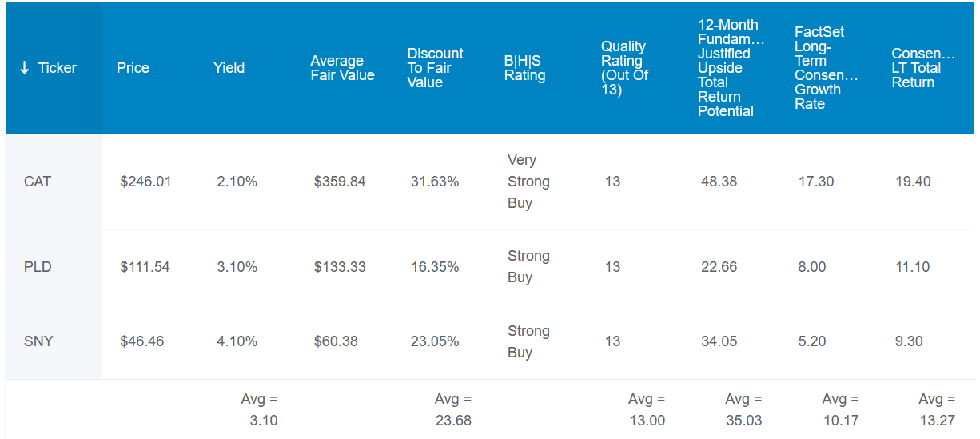The image size is (980, 439).
Task: Click the growth average 10.17 footer
Action: pos(841,409)
